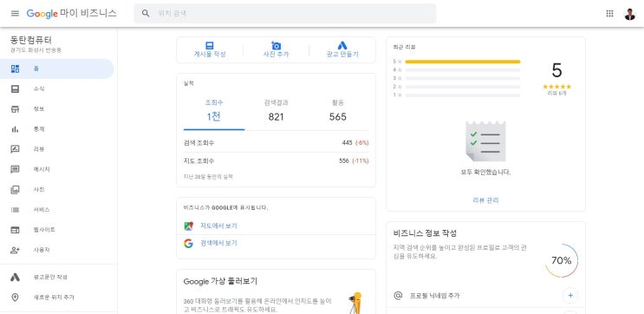The width and height of the screenshot is (644, 314).
Task: Focus the 위치 검색 search field
Action: 284,13
